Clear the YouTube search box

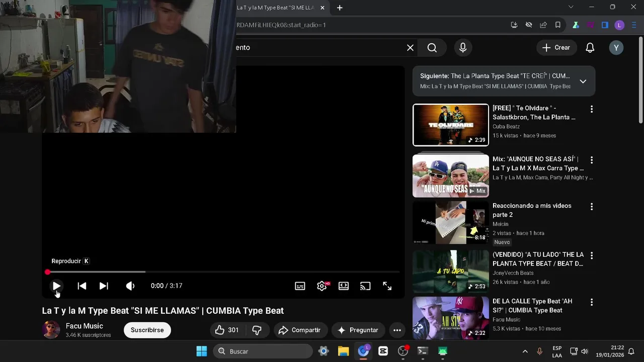[411, 47]
